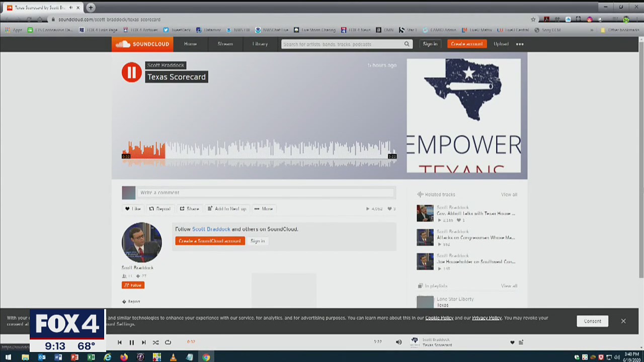
Task: Click inside the Write a comment field
Action: (x=267, y=193)
